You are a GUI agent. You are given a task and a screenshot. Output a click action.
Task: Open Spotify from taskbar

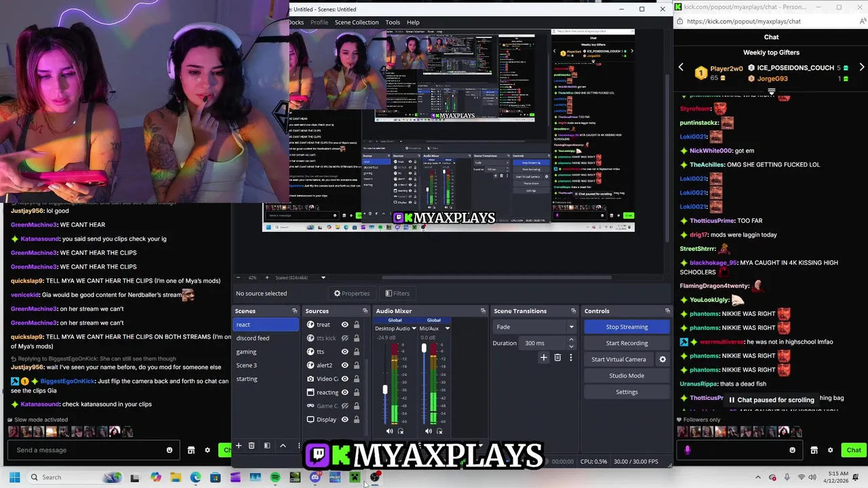(x=275, y=477)
